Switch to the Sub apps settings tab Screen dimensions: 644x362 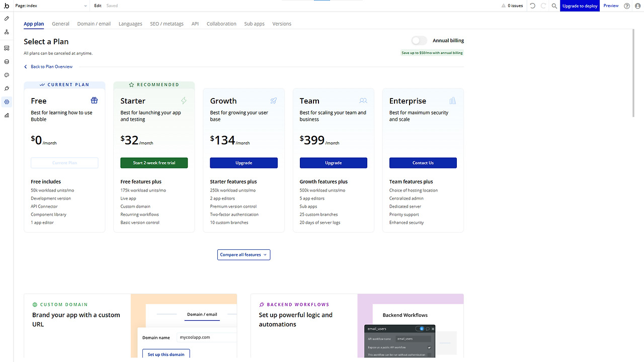pos(255,24)
